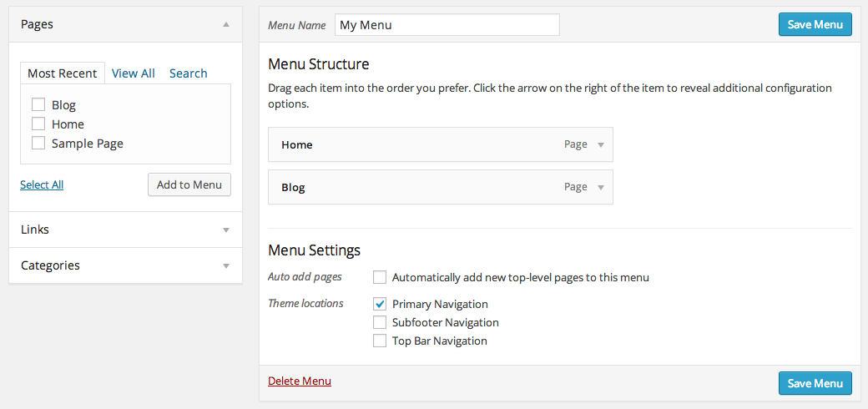Expand the Categories panel

[x=226, y=265]
